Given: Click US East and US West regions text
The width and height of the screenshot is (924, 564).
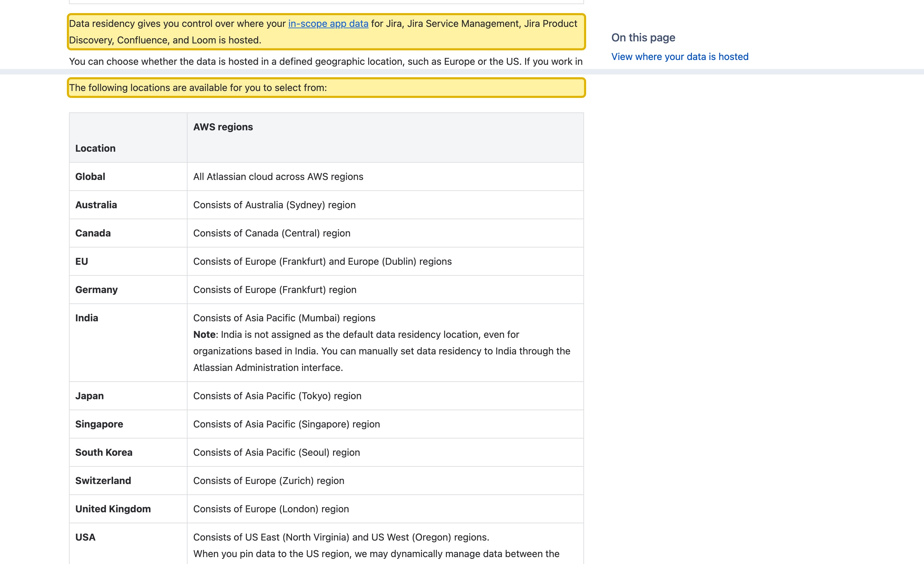Looking at the screenshot, I should click(341, 537).
